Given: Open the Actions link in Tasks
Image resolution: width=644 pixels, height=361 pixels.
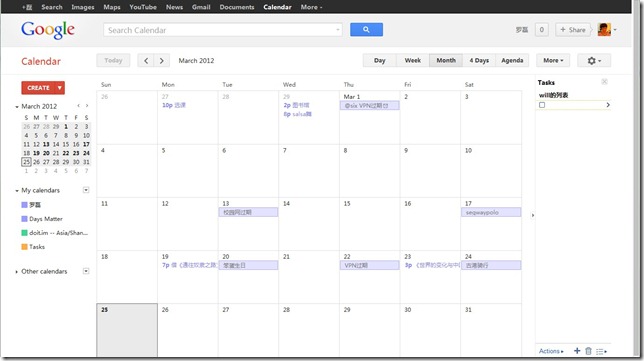Looking at the screenshot, I should pos(551,351).
